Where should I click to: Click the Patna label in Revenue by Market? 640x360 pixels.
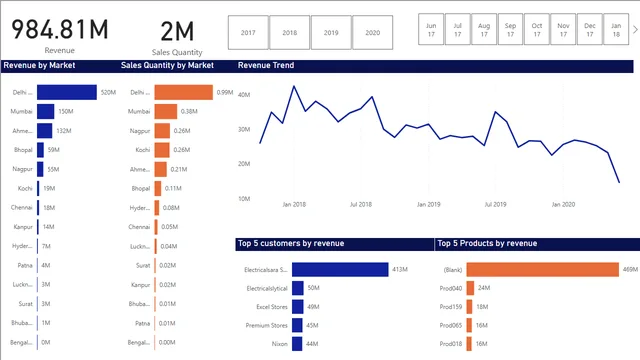click(25, 265)
